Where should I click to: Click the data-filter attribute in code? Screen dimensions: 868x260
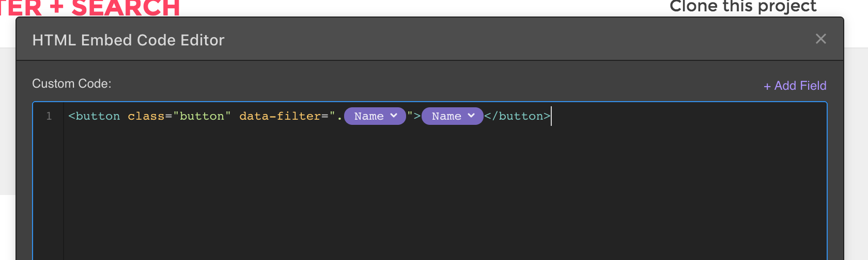pyautogui.click(x=280, y=116)
